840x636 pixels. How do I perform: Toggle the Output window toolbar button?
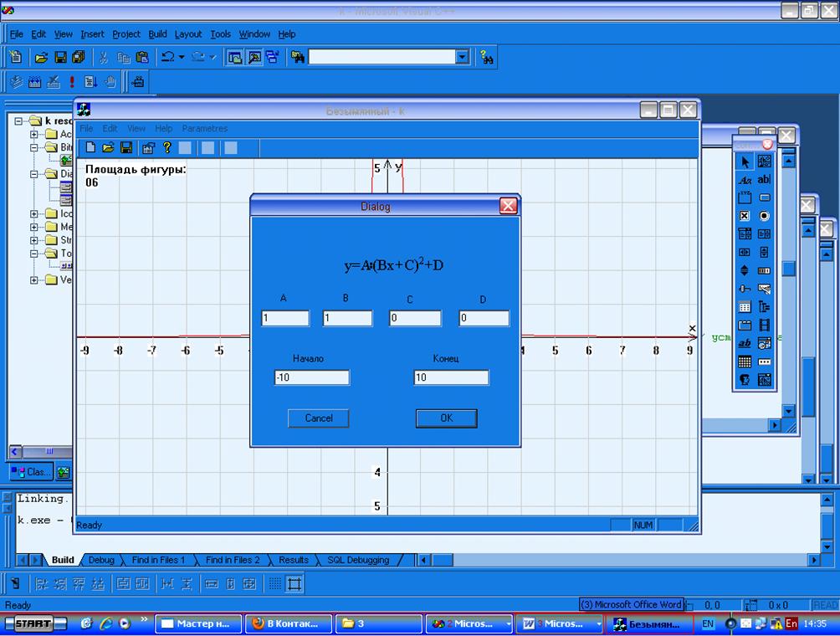(254, 57)
